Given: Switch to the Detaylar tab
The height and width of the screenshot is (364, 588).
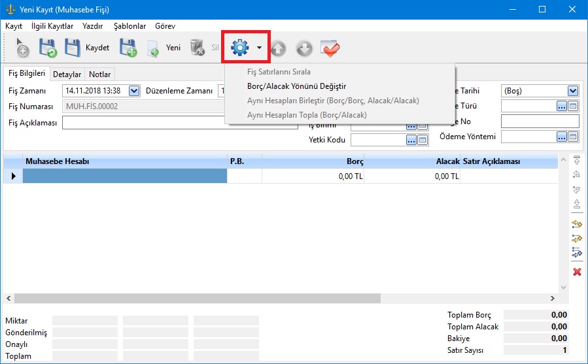Looking at the screenshot, I should (x=67, y=74).
